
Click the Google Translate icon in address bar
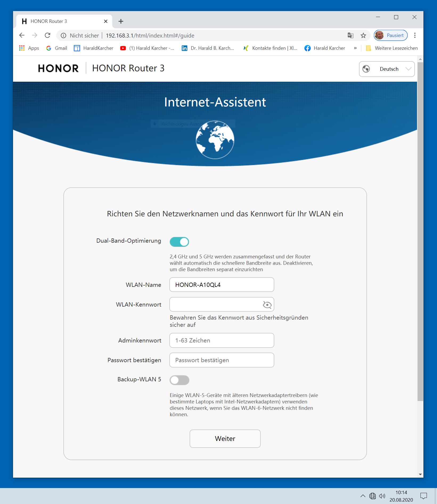point(350,35)
